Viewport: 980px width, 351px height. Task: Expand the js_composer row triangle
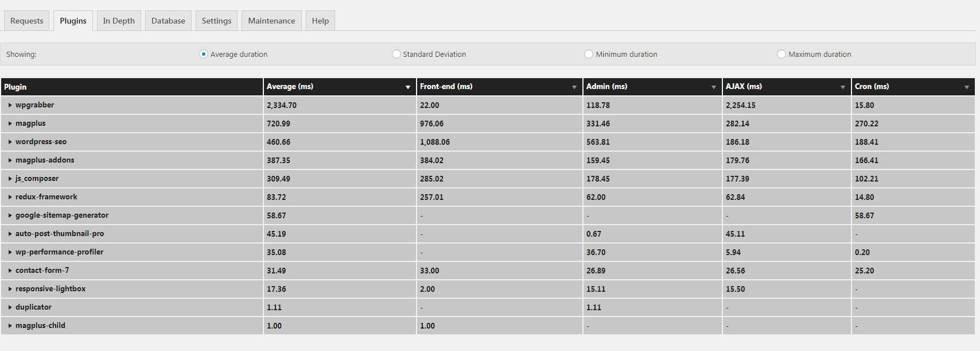[10, 179]
